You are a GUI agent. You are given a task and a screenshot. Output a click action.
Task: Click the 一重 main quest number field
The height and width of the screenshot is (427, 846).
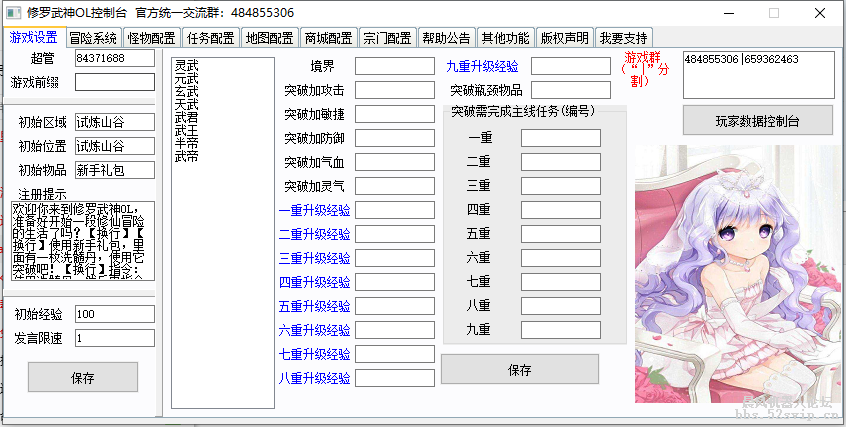[x=561, y=138]
